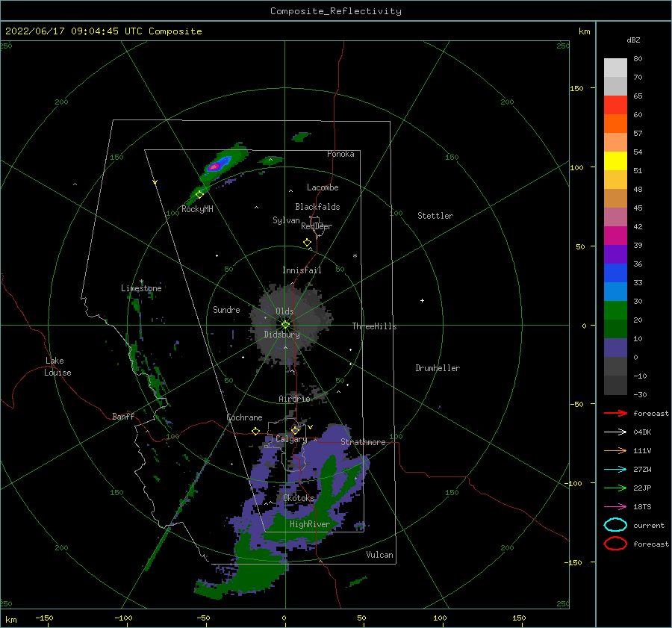Select the red forecast ellipse icon
The image size is (672, 628).
point(615,544)
